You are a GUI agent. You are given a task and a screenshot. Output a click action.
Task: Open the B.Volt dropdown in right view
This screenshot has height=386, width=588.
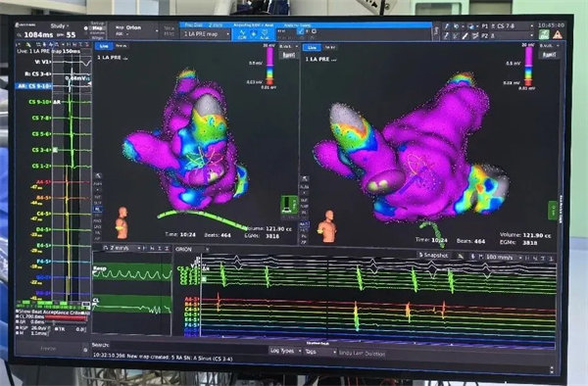point(549,46)
